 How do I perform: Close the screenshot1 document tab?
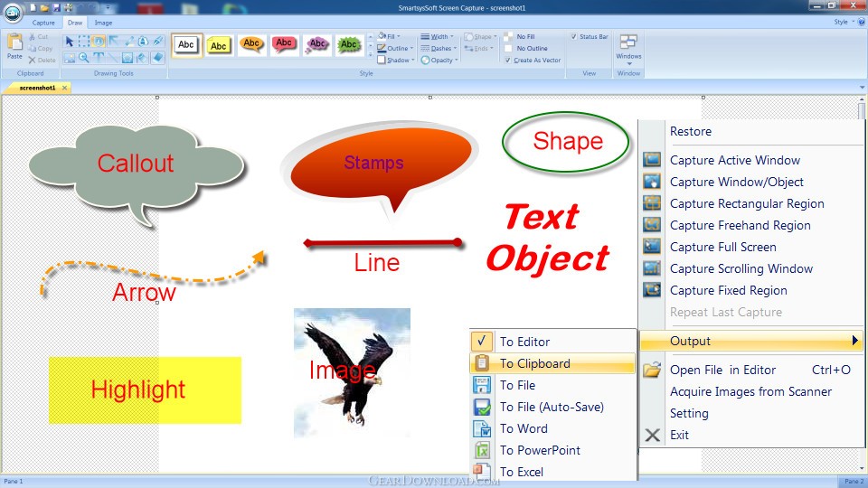point(64,88)
